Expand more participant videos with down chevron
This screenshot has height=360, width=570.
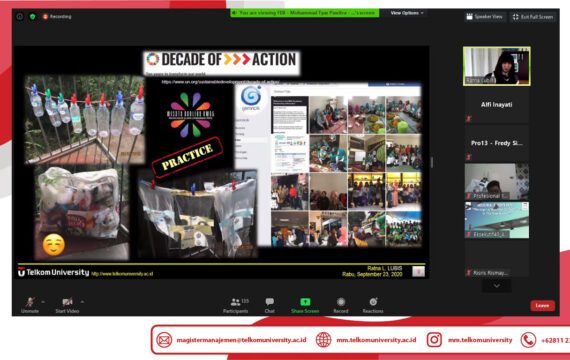click(497, 286)
